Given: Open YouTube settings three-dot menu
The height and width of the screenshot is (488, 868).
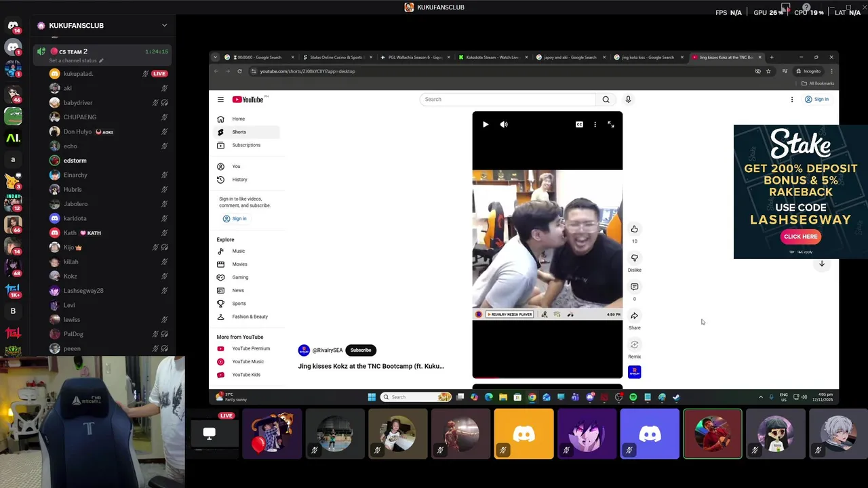Looking at the screenshot, I should [792, 100].
